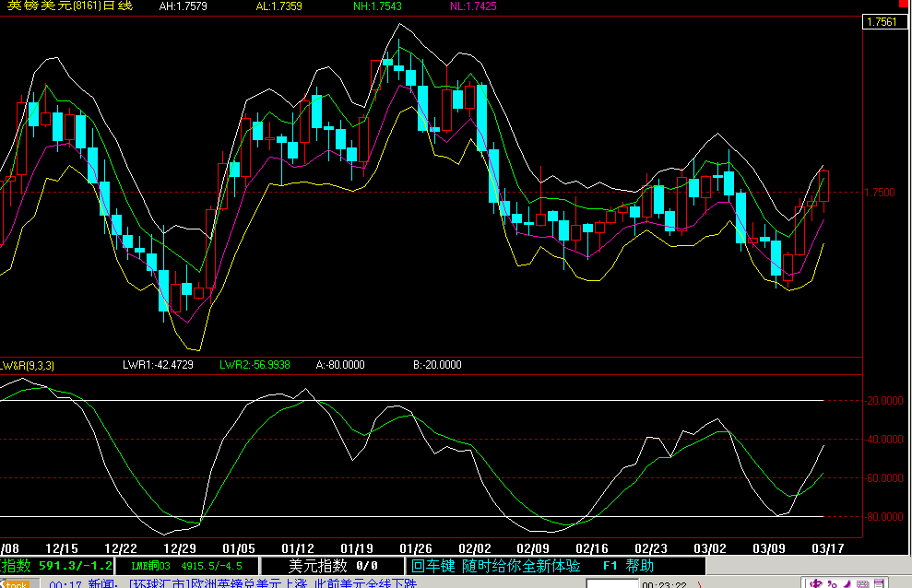Toggle the IME half-moon width icon
Viewport: 912px width, 588px height.
click(x=847, y=583)
